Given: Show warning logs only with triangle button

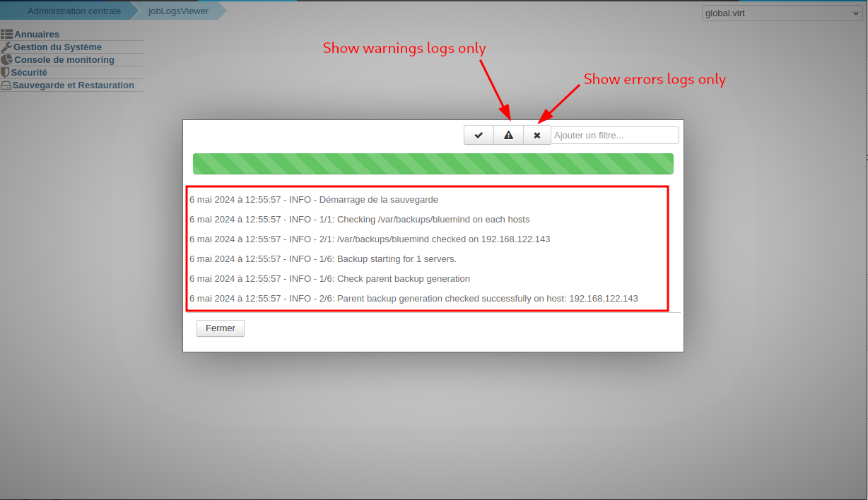Looking at the screenshot, I should point(508,135).
